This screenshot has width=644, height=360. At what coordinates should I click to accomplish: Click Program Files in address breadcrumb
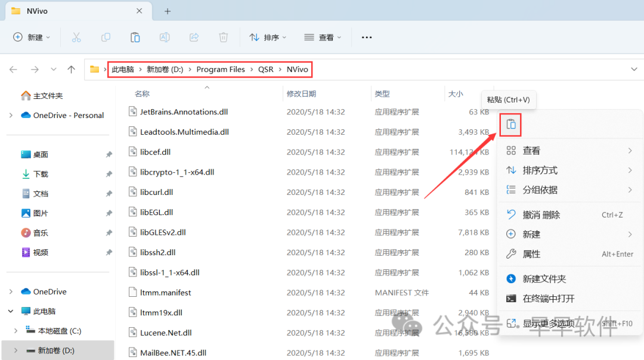(x=221, y=69)
